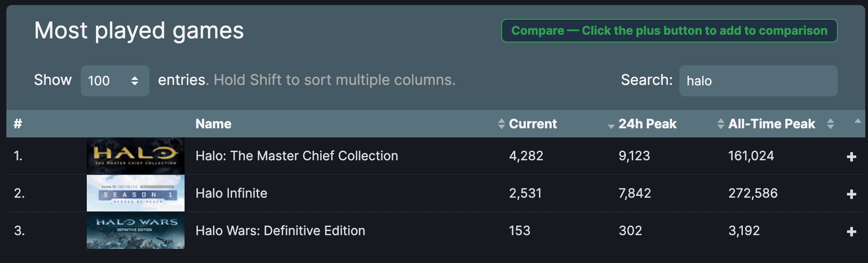Click the green Compare button

669,31
